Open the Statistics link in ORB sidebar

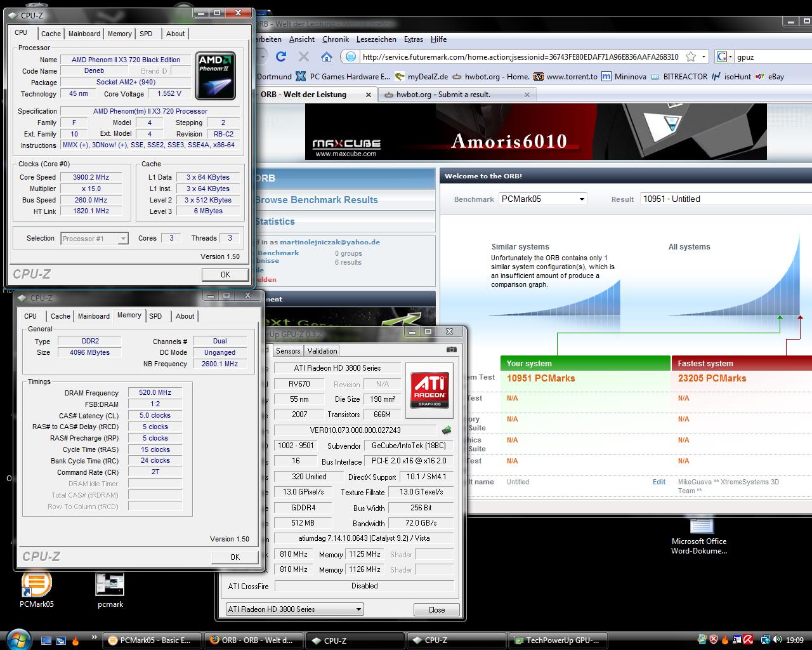(x=275, y=222)
